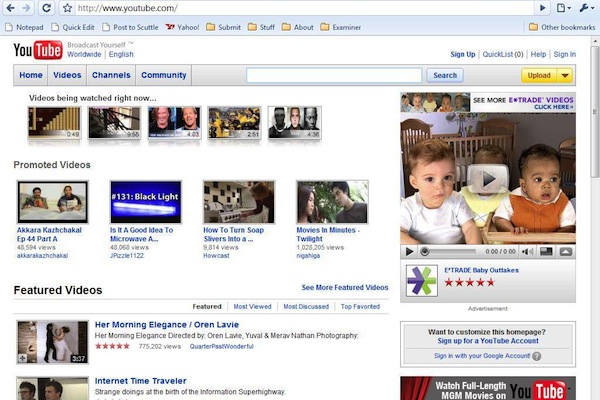Click the Google Account help question icon
600x400 pixels.
537,356
